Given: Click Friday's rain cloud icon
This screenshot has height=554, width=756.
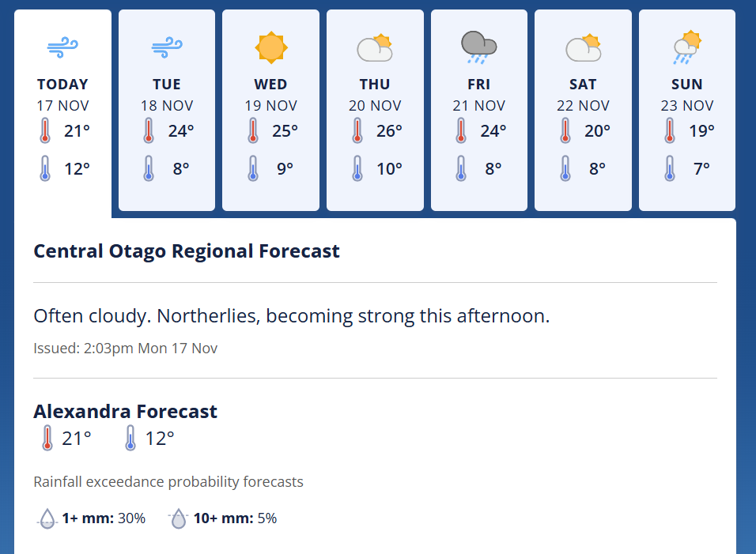Looking at the screenshot, I should [478, 47].
